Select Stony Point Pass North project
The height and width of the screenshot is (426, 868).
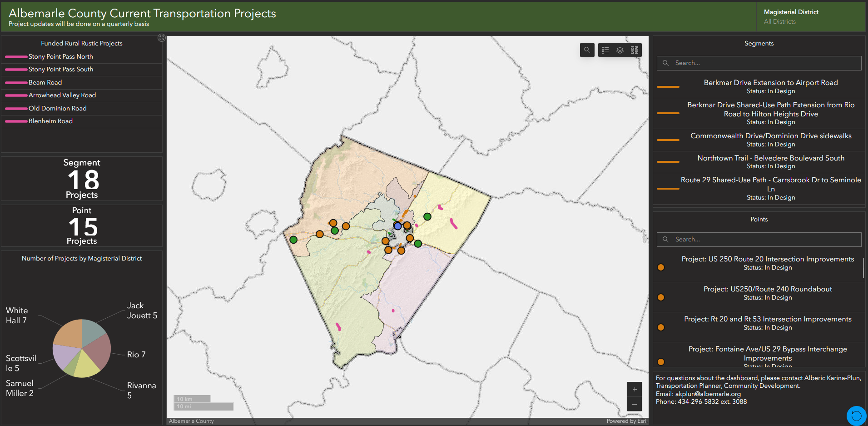[61, 57]
